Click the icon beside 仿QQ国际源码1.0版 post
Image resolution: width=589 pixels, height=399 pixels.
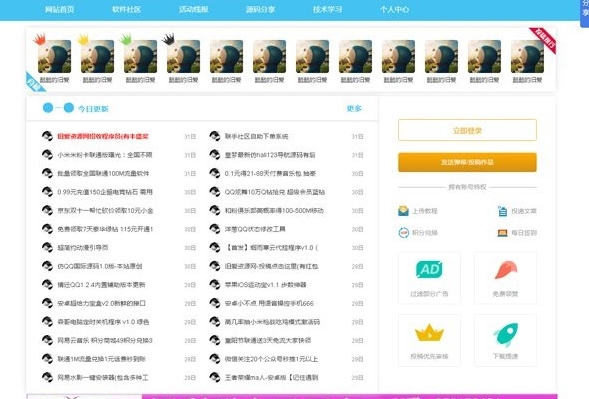click(47, 266)
